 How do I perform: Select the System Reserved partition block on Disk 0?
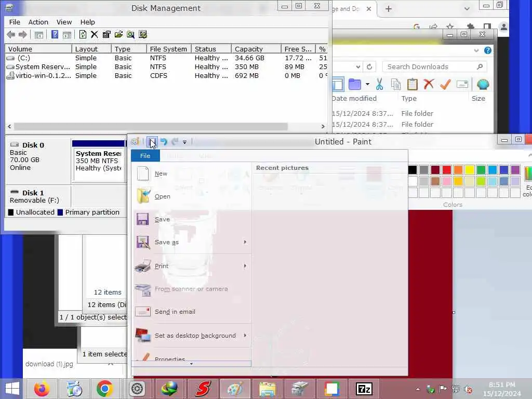tap(99, 161)
